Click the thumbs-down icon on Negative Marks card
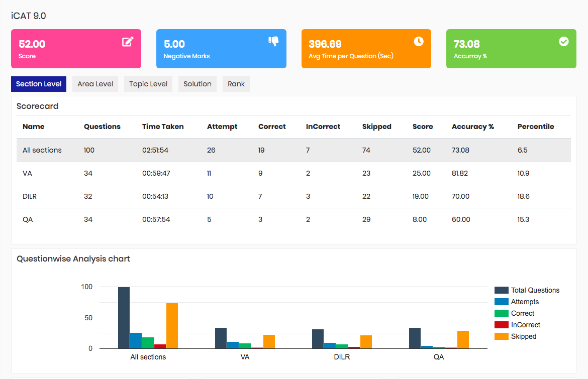Viewport: 588px width, 379px height. coord(273,41)
